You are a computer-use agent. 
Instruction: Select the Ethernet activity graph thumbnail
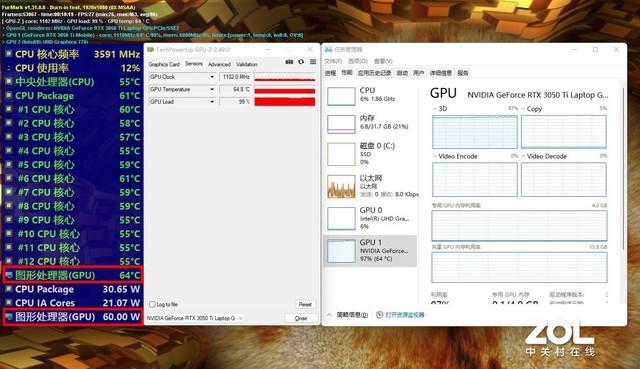341,187
